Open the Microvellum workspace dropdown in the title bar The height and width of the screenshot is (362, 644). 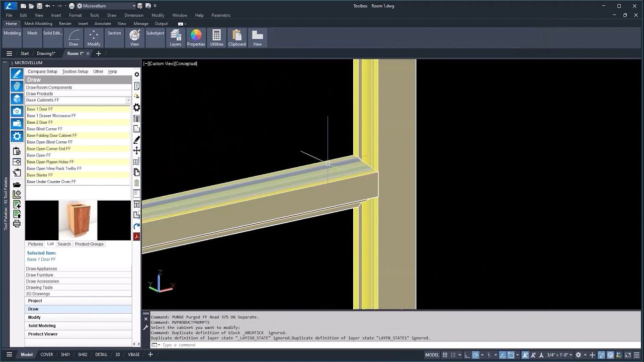pos(106,6)
